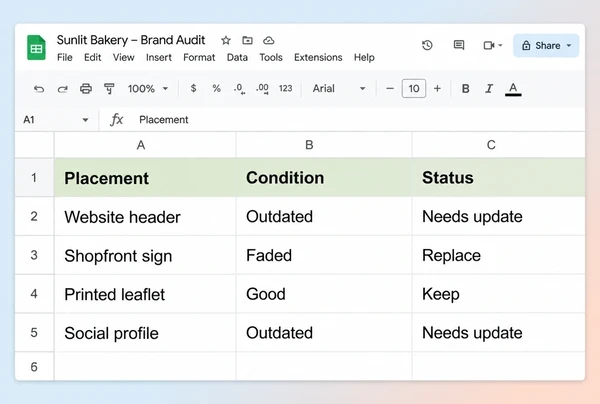
Task: Select the Website header cell
Action: coord(145,217)
